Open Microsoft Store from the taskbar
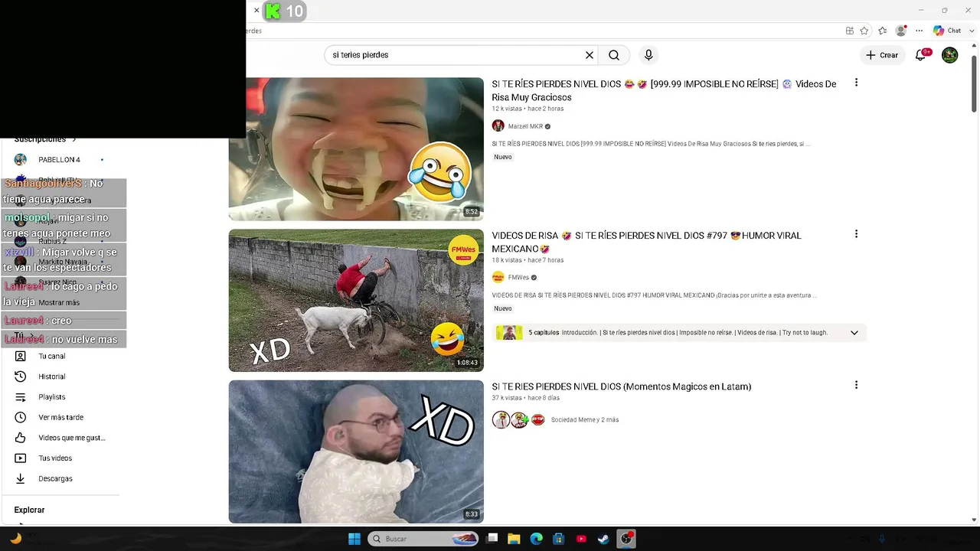980x551 pixels. click(559, 539)
